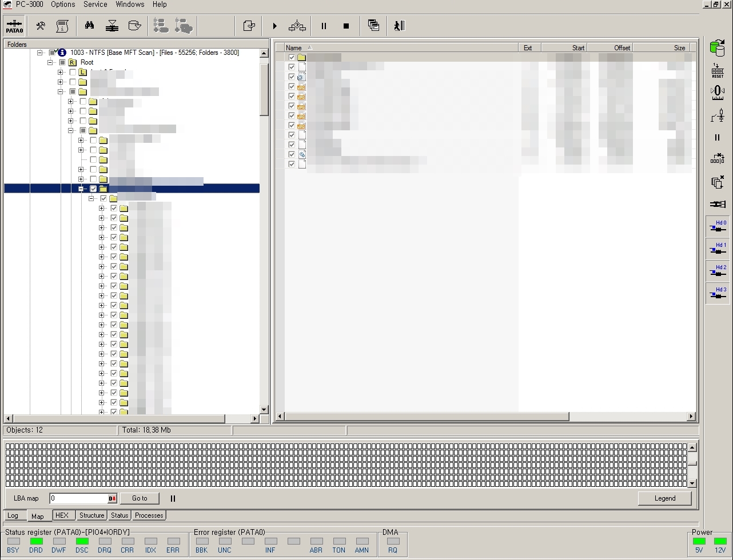Click the 'Total: 18,38 Mb' status text
Image resolution: width=733 pixels, height=560 pixels.
146,430
